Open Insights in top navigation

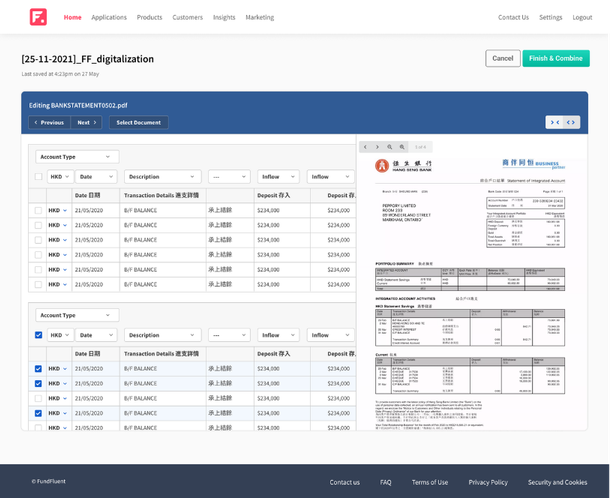point(224,17)
